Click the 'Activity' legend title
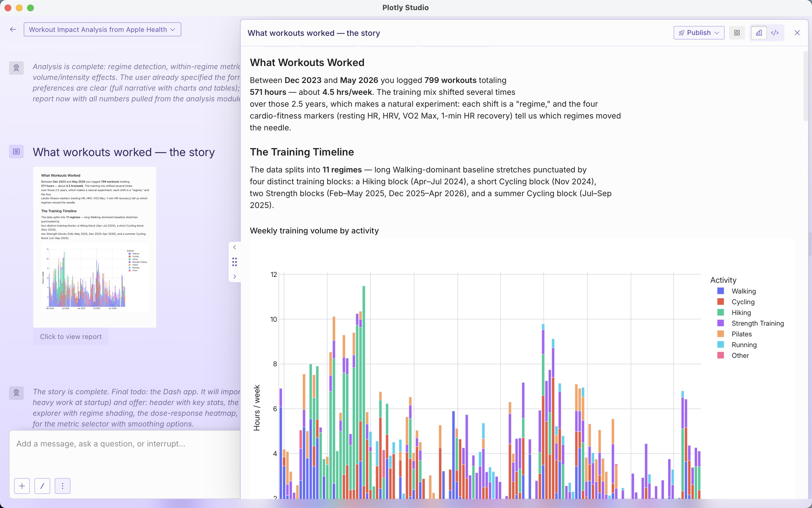 pyautogui.click(x=723, y=280)
